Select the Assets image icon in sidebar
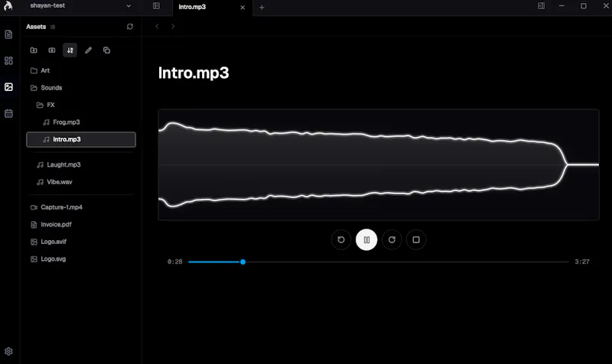 (x=8, y=87)
